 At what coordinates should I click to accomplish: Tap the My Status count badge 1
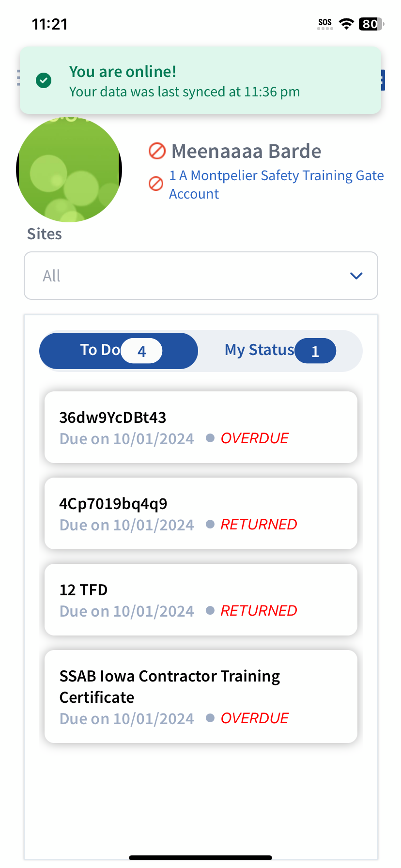click(315, 351)
